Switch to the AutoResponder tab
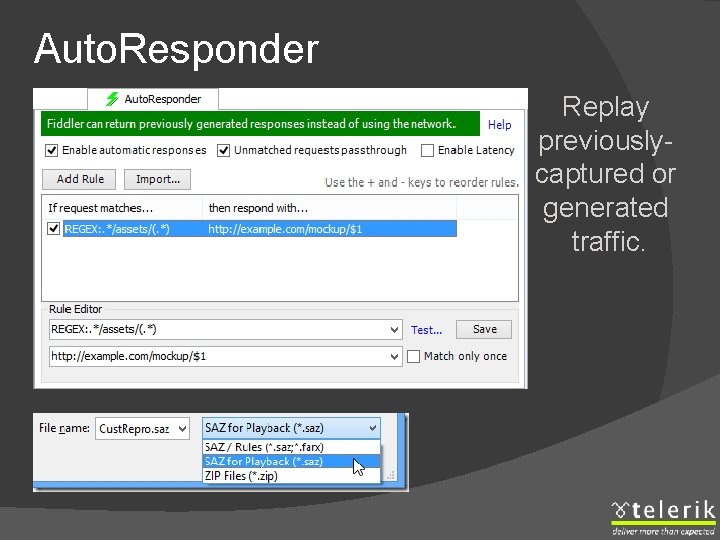Screen dimensions: 720x540 point(153,99)
